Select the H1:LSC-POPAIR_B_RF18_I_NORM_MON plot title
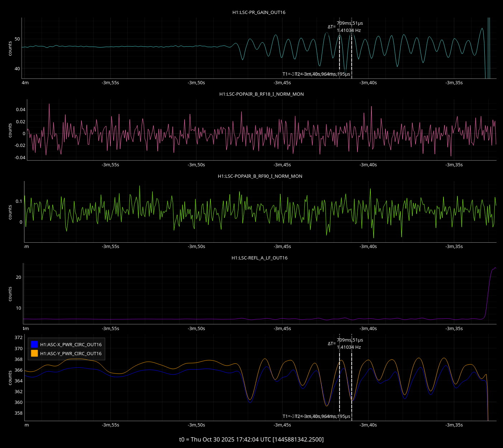 tap(261, 94)
